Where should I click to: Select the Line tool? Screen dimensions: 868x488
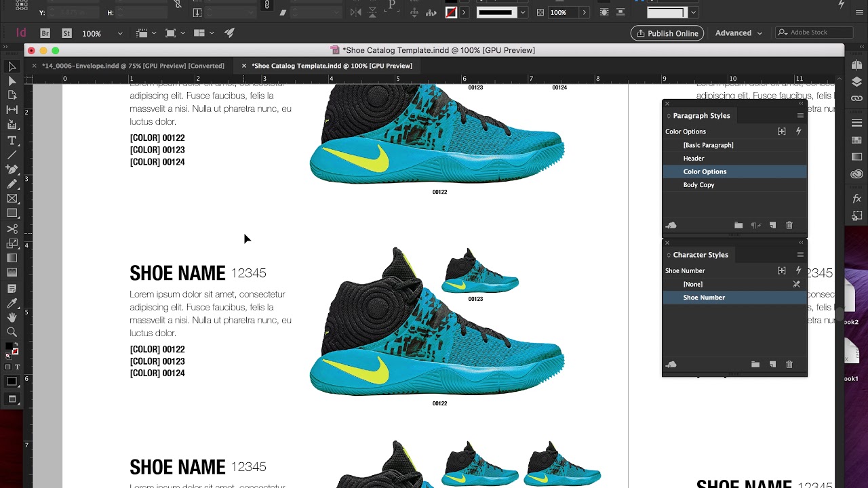(12, 155)
